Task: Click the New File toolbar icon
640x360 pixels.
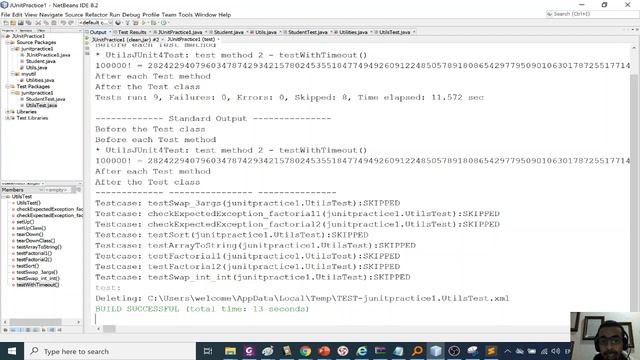Action: (6, 23)
